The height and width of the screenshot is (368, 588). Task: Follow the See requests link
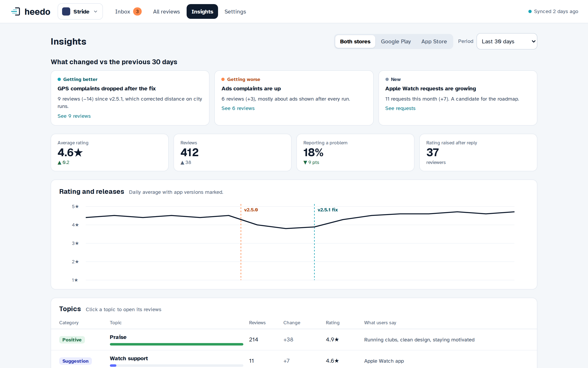[x=400, y=108]
